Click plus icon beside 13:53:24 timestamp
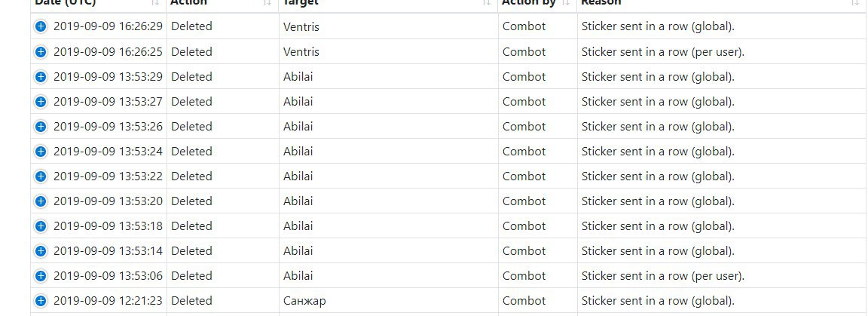This screenshot has width=868, height=316. [x=41, y=152]
